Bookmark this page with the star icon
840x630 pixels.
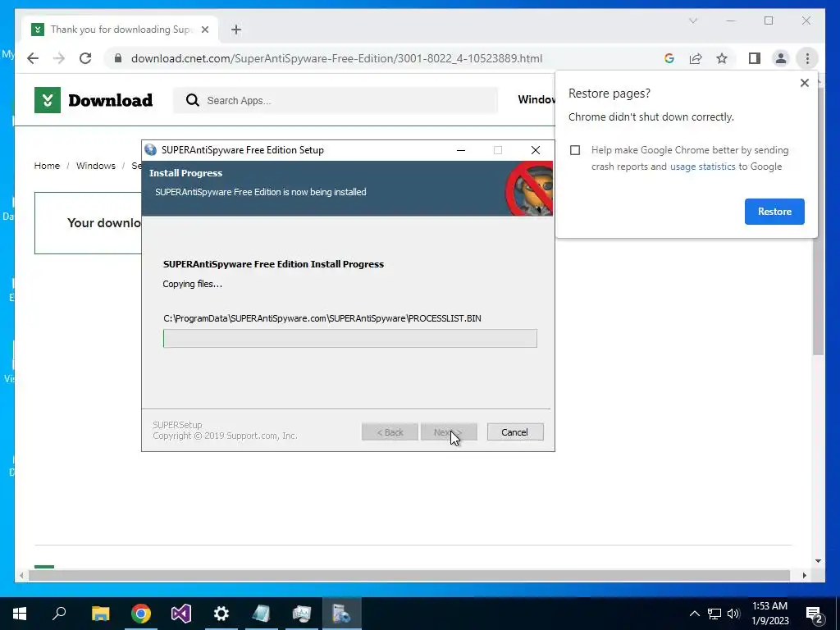722,58
